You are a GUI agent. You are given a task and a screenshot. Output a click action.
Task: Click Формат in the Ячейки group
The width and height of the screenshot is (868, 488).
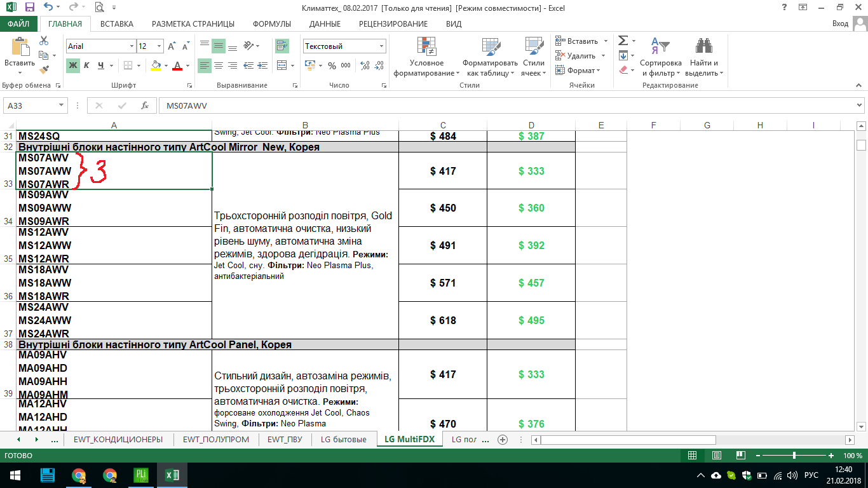point(577,70)
